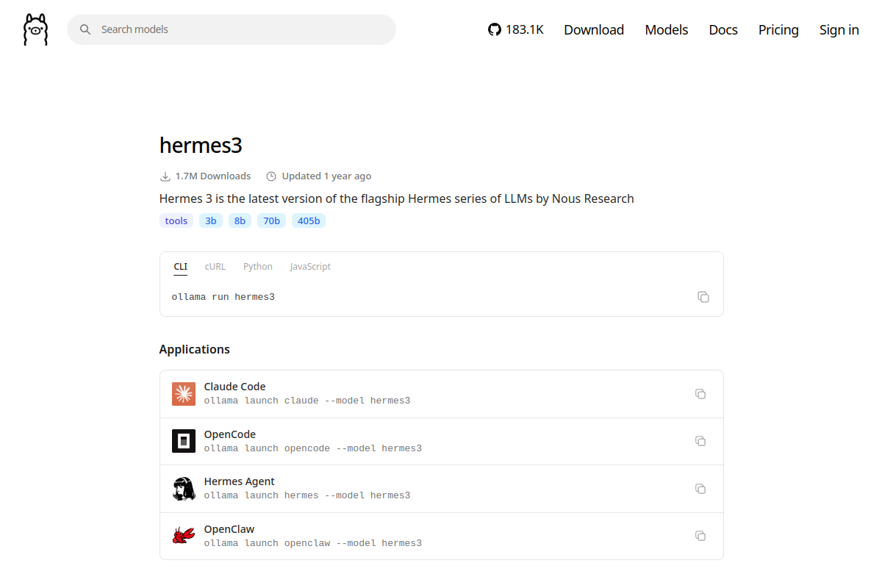Select the tools tag
This screenshot has width=882, height=588.
[x=176, y=220]
